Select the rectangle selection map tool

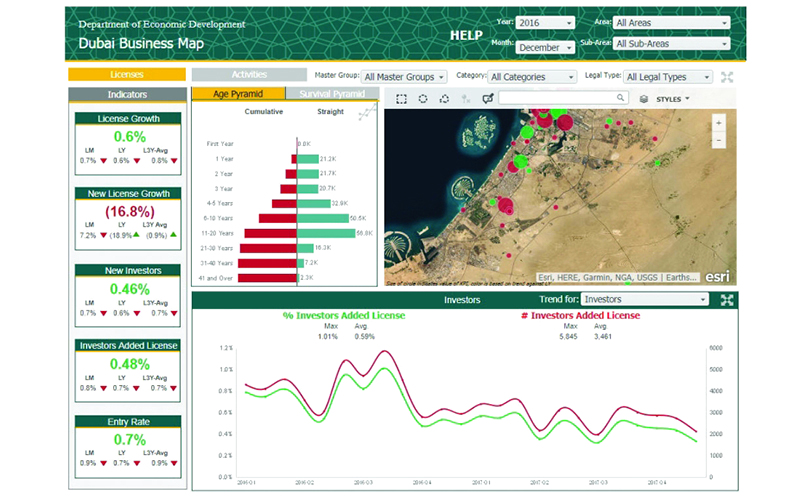tap(401, 99)
